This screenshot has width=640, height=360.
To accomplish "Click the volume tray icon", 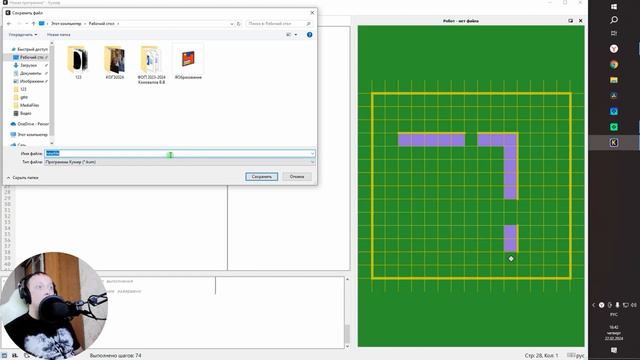I will point(633,305).
